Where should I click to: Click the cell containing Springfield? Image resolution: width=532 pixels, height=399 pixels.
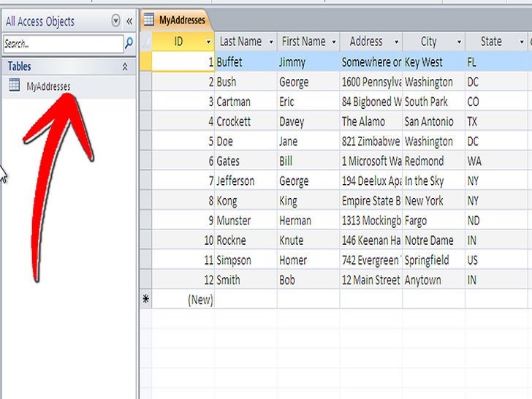pos(433,260)
